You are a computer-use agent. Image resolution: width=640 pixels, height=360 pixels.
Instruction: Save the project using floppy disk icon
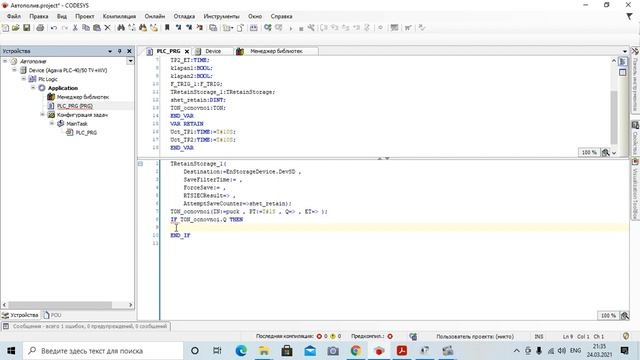coord(27,28)
